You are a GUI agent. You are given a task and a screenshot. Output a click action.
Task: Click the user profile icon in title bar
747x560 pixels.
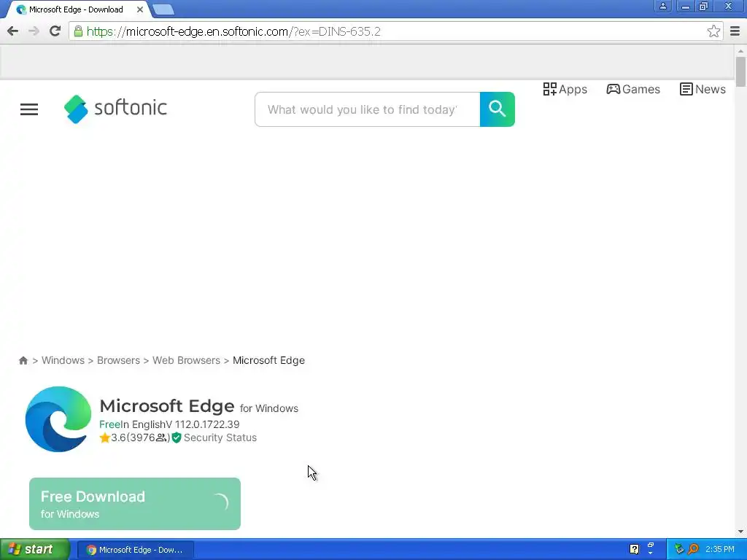click(x=662, y=6)
